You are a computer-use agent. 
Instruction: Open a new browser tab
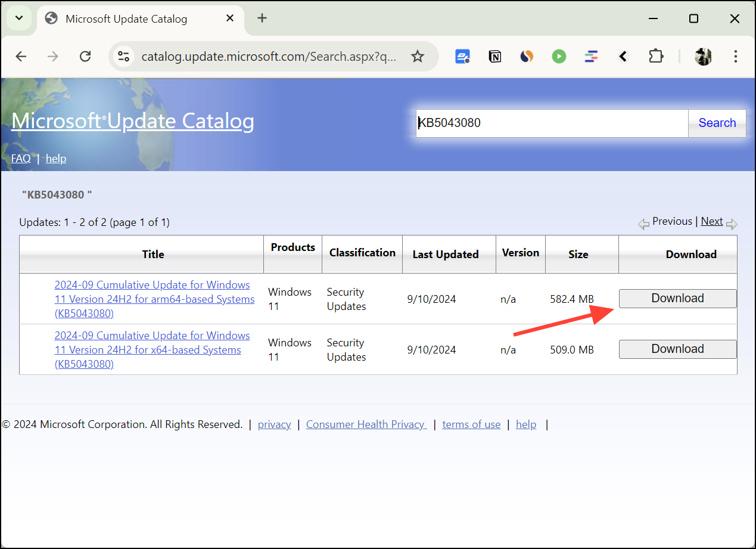click(262, 18)
